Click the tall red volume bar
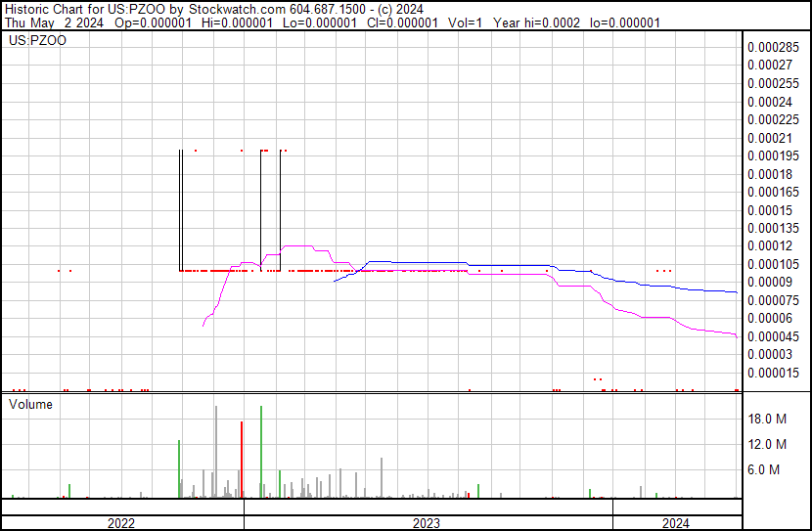Image resolution: width=812 pixels, height=531 pixels. pos(242,460)
